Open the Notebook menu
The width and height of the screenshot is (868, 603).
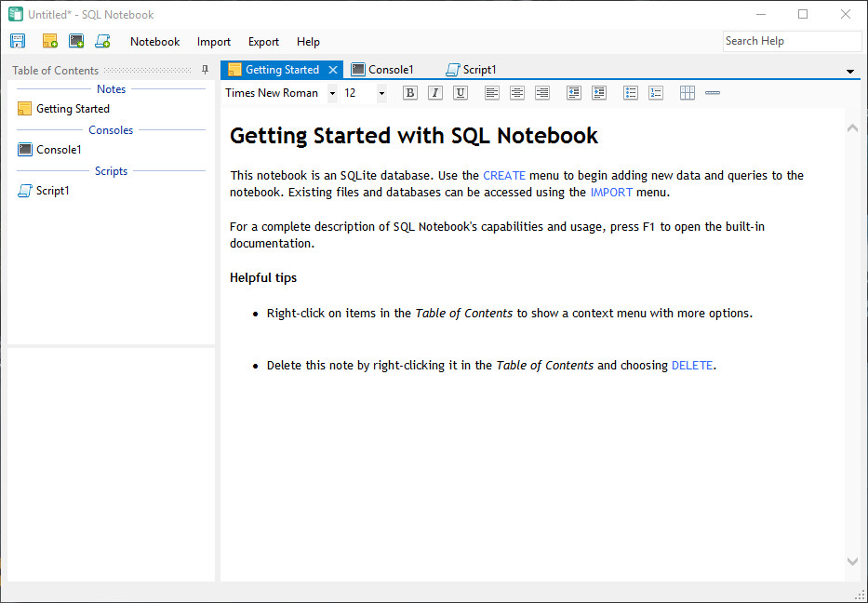point(155,42)
